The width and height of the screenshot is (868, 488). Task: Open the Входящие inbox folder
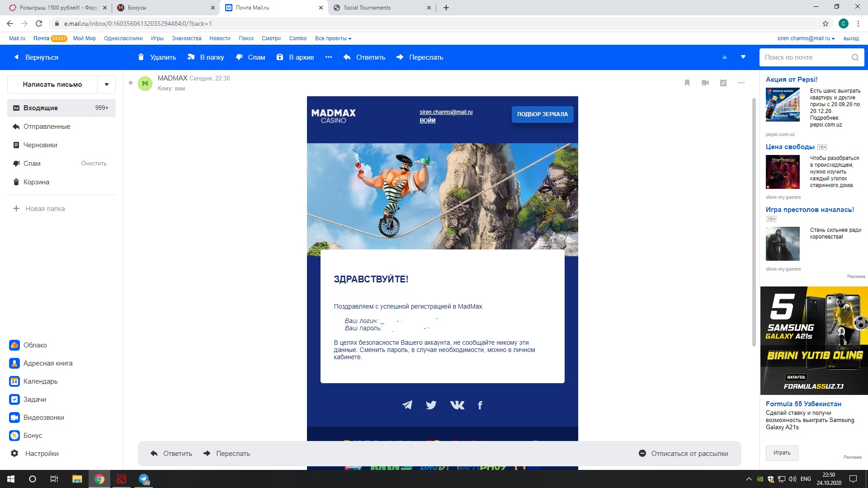pos(41,108)
